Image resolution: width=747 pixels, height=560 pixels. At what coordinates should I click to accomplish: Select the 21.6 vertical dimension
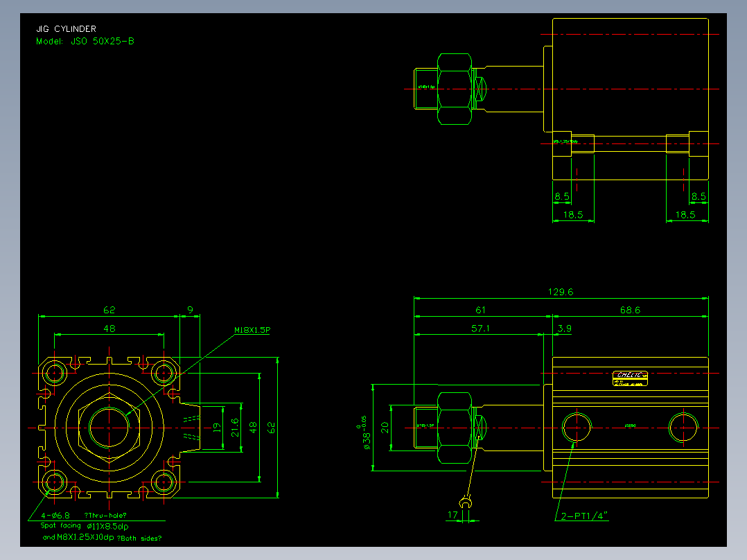pyautogui.click(x=235, y=428)
